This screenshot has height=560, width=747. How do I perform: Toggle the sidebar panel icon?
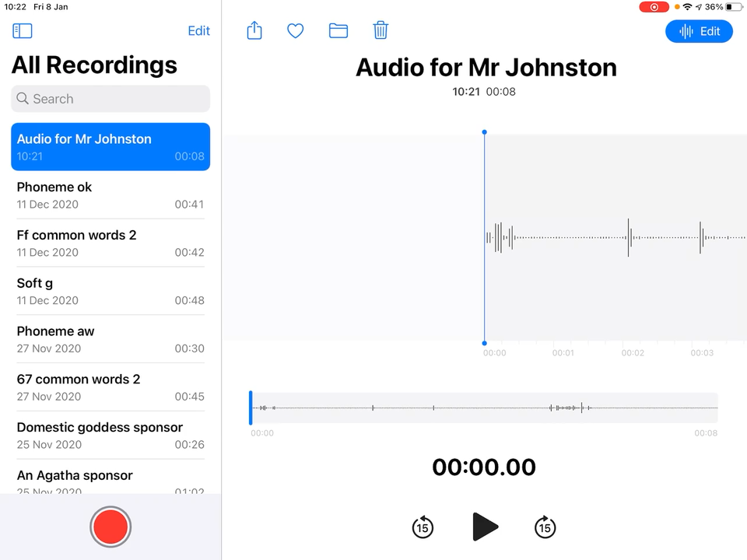(x=23, y=31)
